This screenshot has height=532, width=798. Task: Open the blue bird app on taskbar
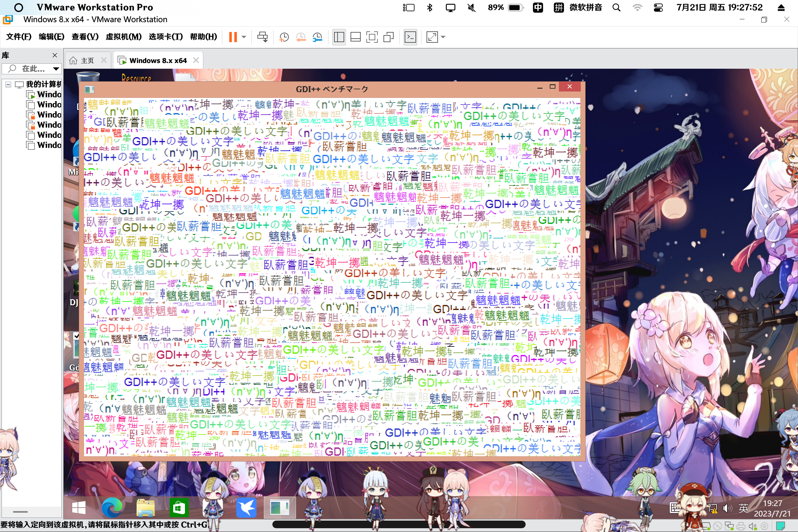click(x=246, y=508)
